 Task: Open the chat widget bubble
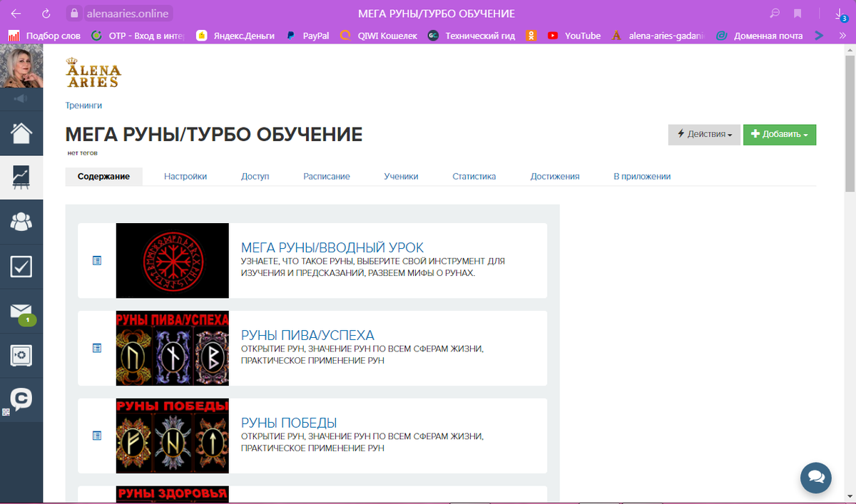(x=816, y=478)
